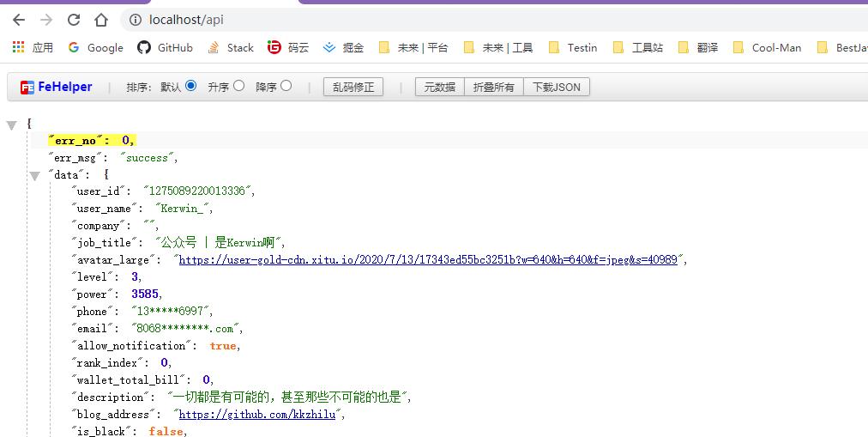
Task: Open the Google bookmark
Action: point(96,47)
